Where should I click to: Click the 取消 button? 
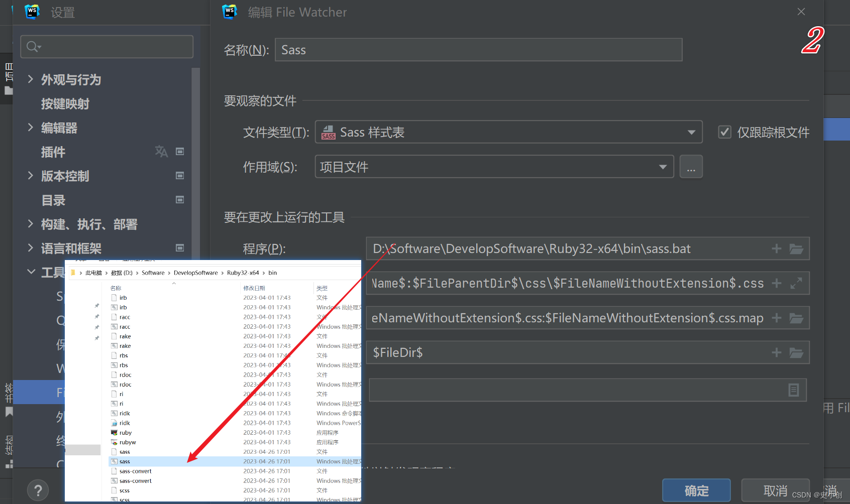point(775,490)
